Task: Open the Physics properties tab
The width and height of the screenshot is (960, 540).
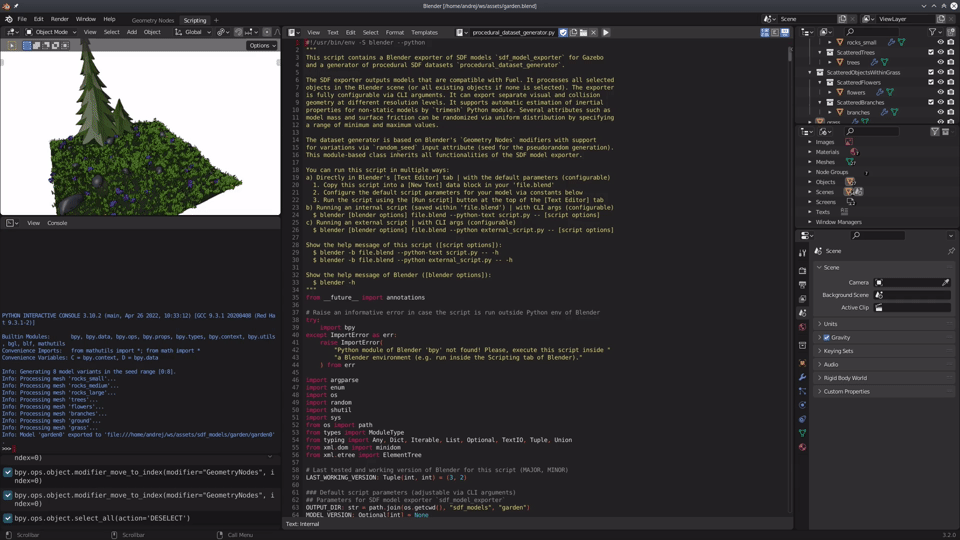Action: pyautogui.click(x=803, y=405)
